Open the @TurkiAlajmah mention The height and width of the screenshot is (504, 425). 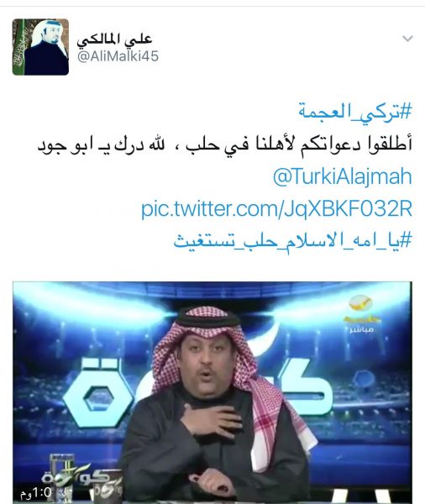[343, 176]
